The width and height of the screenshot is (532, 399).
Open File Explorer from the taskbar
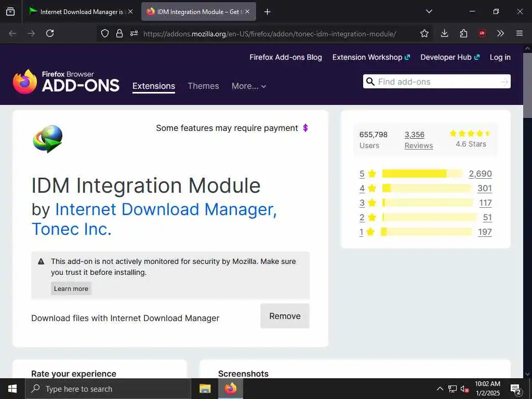(x=205, y=389)
